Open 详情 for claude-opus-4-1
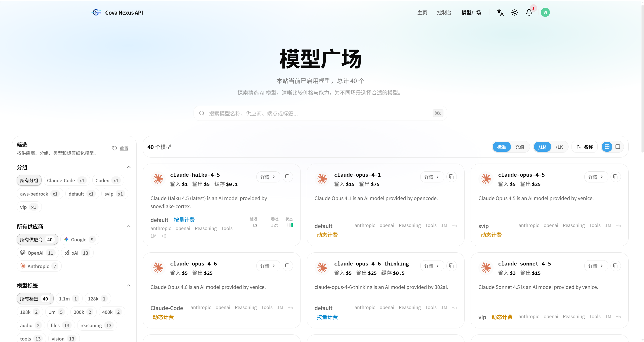The image size is (644, 342). (x=432, y=177)
